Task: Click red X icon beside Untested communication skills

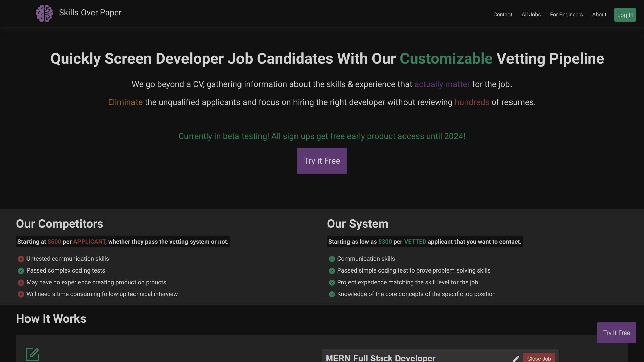Action: pyautogui.click(x=21, y=259)
